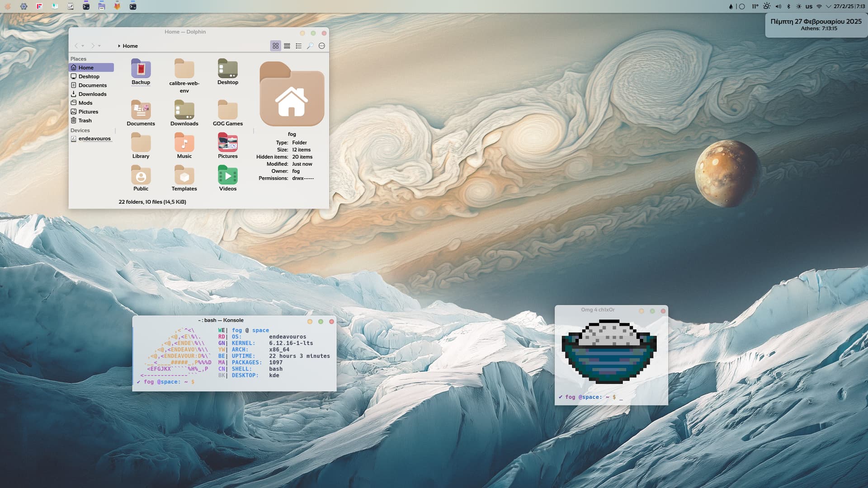Click the large home folder preview image
Image resolution: width=868 pixels, height=488 pixels.
[292, 94]
